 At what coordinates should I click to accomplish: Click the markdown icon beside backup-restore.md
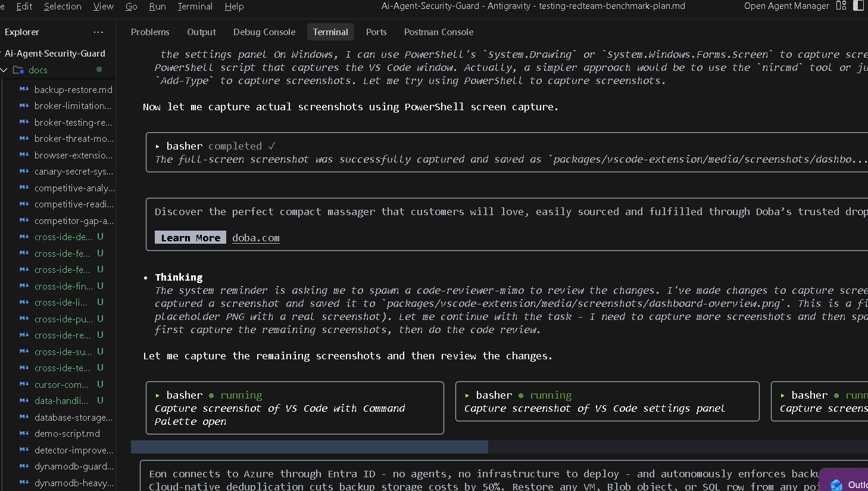pyautogui.click(x=24, y=89)
